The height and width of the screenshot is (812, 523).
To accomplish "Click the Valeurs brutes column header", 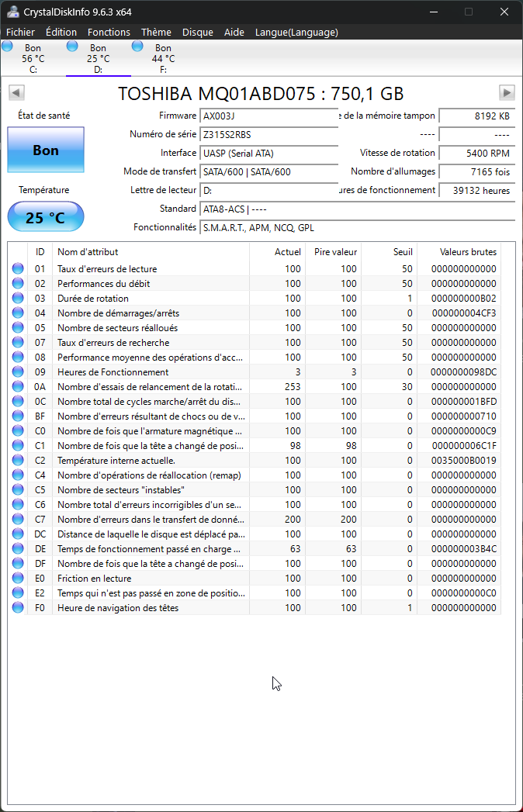I will click(468, 252).
